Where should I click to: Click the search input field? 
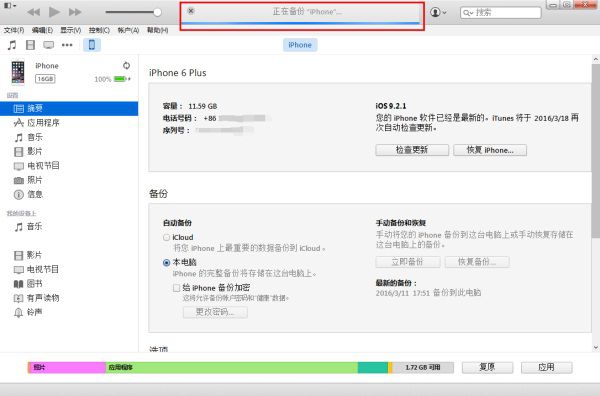[501, 13]
